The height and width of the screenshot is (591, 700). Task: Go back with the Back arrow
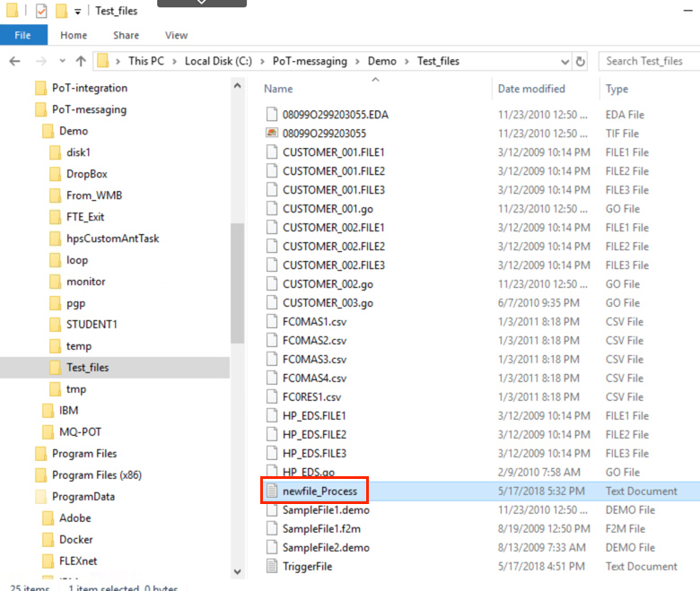(x=14, y=61)
